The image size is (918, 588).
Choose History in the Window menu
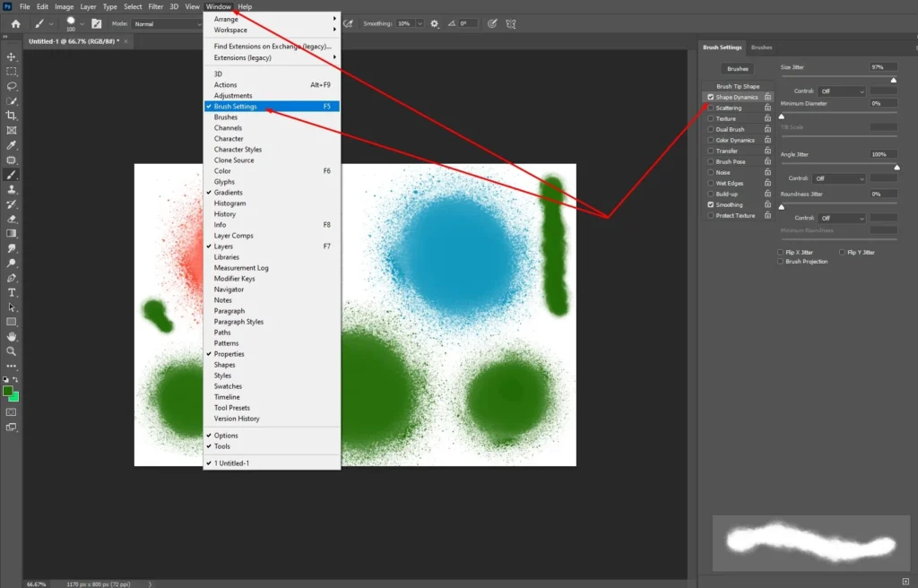(x=272, y=213)
